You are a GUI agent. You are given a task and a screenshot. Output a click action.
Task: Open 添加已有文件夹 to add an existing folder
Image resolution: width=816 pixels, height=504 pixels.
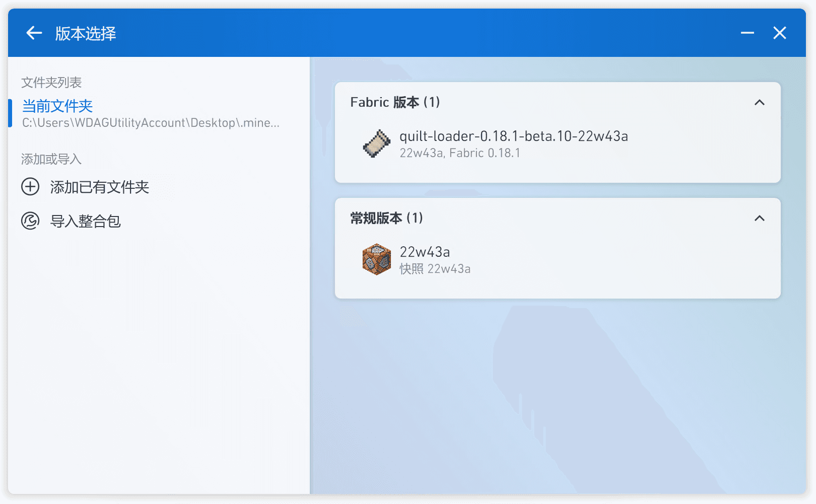coord(99,187)
